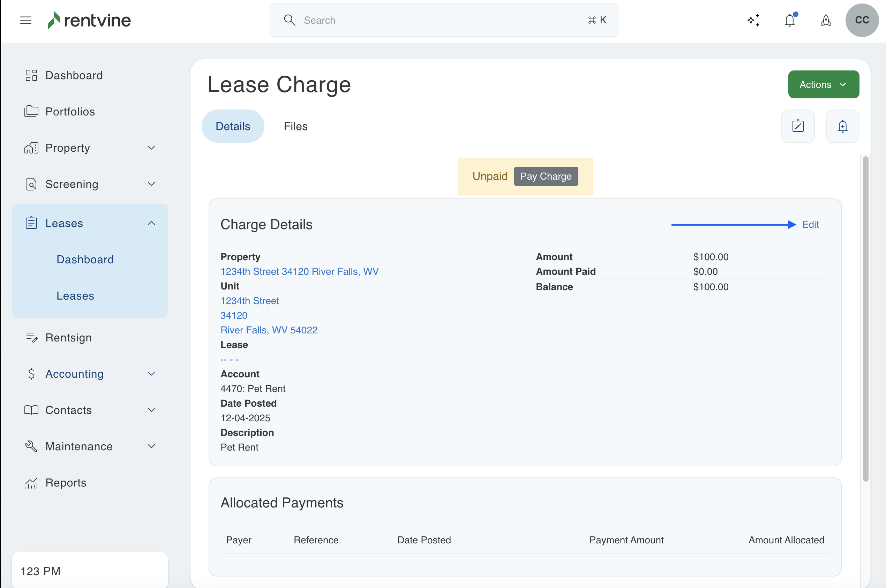Click the vertical scrollbar in content panel

[x=865, y=319]
